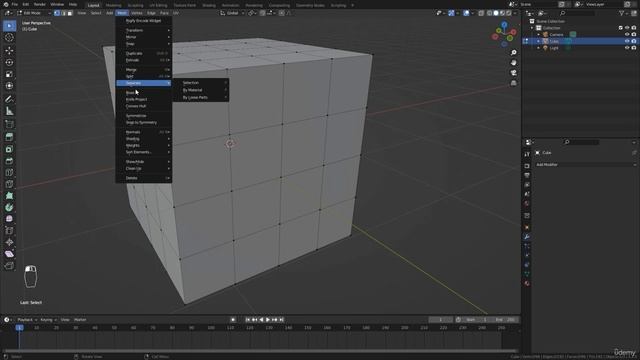Toggle visibility eye of Collection in outliner
Screen dimensions: 640x360
(x=627, y=28)
